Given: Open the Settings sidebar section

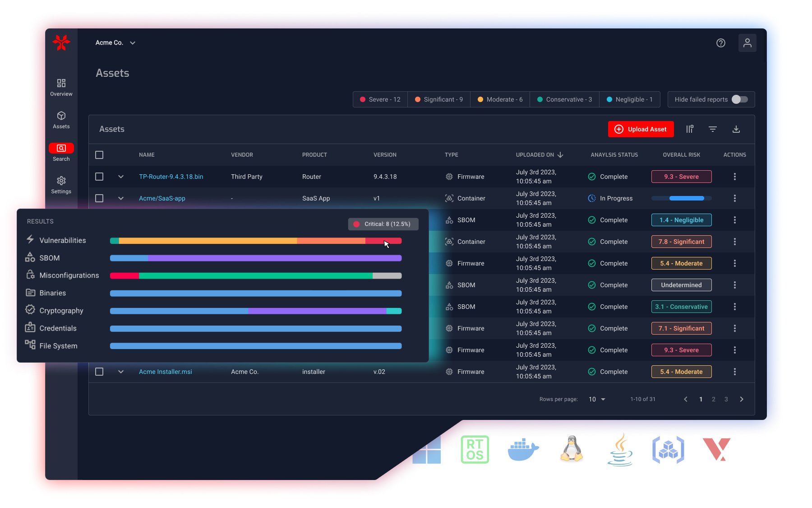Looking at the screenshot, I should click(x=61, y=185).
